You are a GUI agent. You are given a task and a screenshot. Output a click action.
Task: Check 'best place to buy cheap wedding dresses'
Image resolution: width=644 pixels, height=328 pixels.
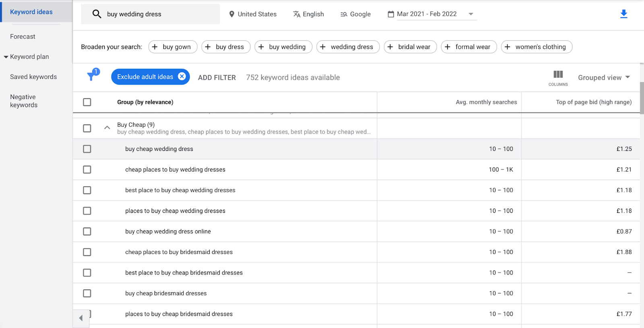[87, 190]
